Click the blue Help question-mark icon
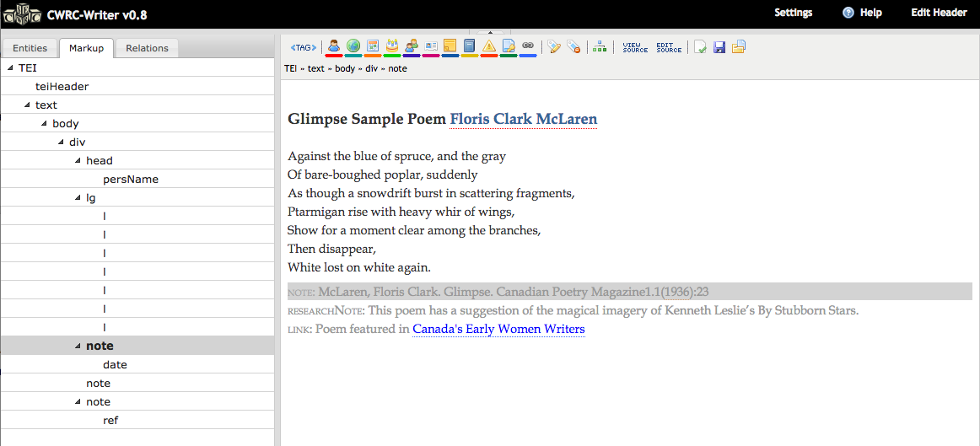 point(848,13)
